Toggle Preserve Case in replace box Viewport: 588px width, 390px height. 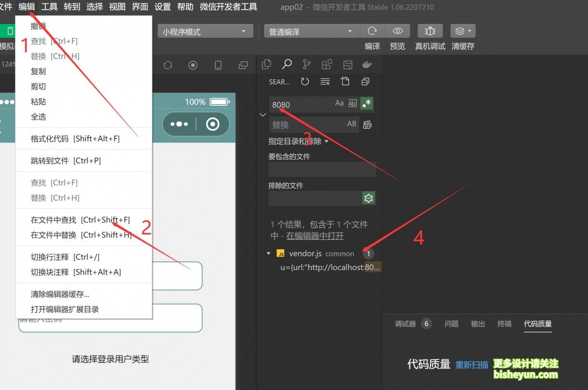[352, 124]
